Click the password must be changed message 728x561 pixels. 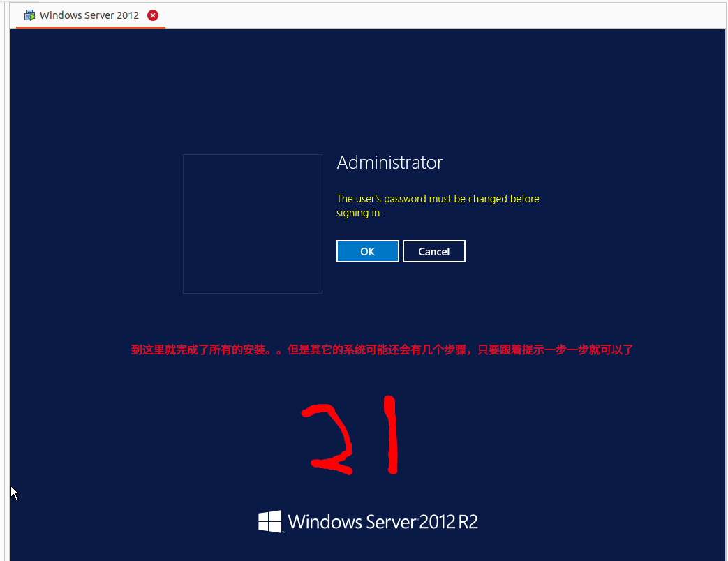pos(438,206)
